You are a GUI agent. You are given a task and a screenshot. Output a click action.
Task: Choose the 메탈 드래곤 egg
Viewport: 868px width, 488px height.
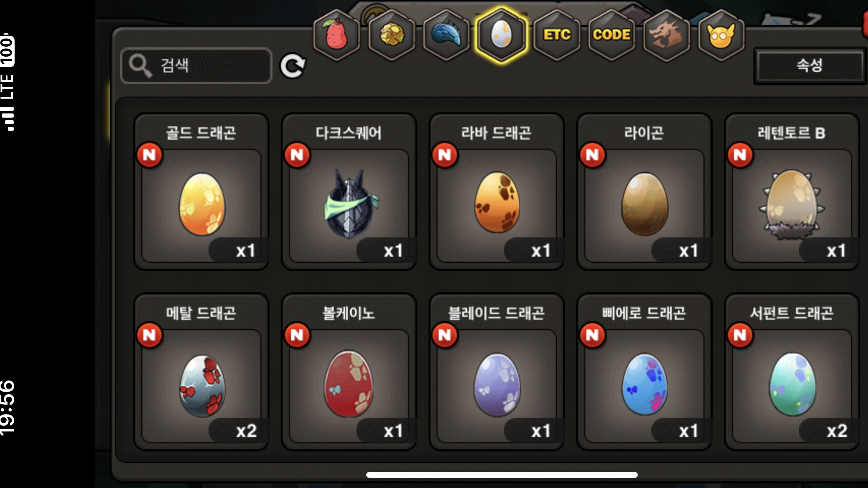pos(201,372)
